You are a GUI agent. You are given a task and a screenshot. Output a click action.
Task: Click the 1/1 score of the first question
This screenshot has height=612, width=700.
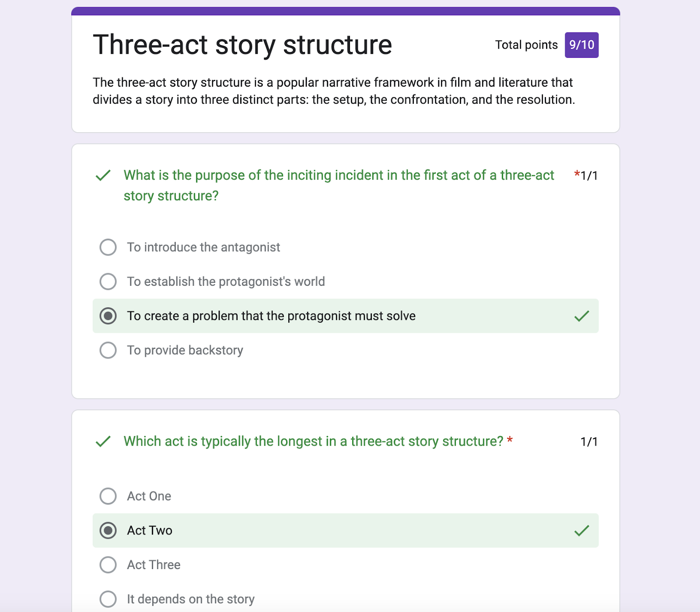pyautogui.click(x=589, y=176)
